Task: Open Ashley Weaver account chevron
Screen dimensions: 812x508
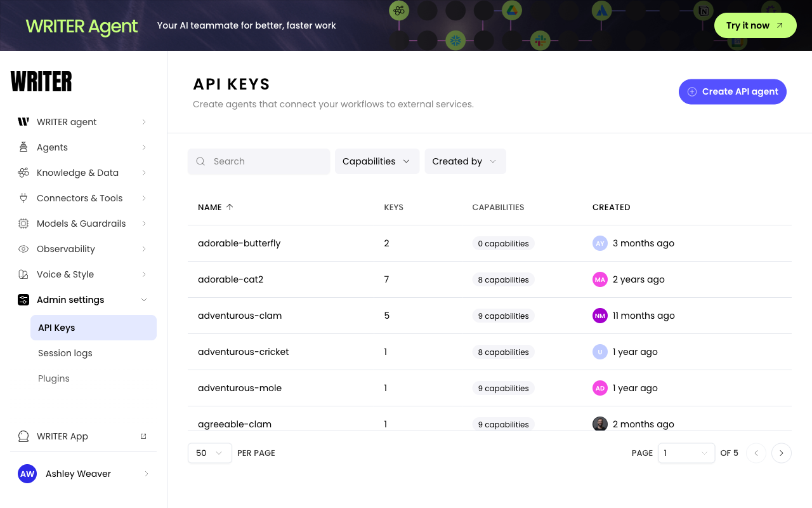Action: (x=146, y=474)
